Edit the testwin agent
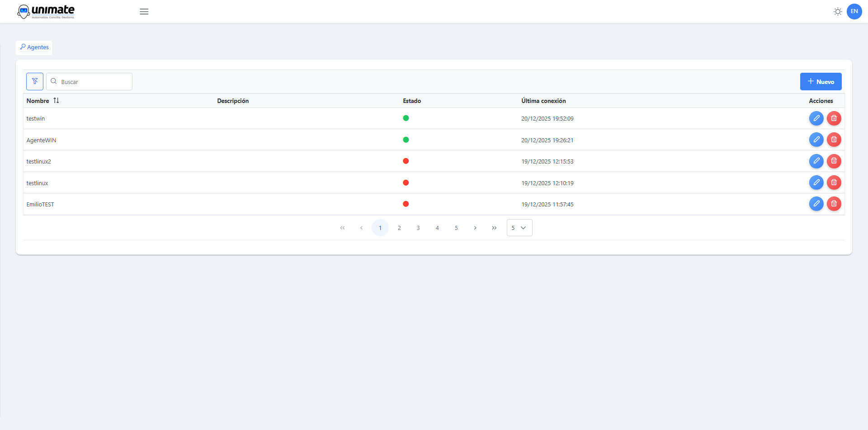868x430 pixels. coord(816,118)
